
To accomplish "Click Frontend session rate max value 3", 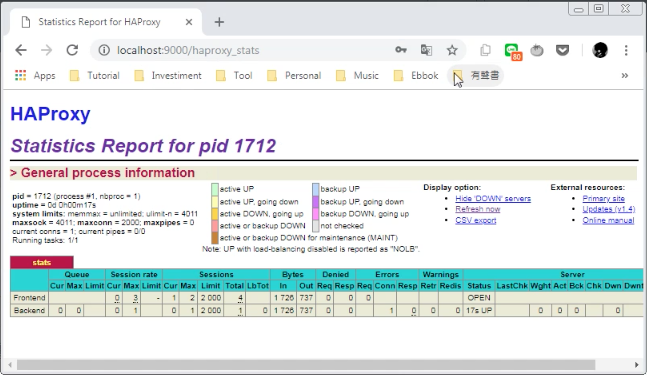I will [135, 298].
